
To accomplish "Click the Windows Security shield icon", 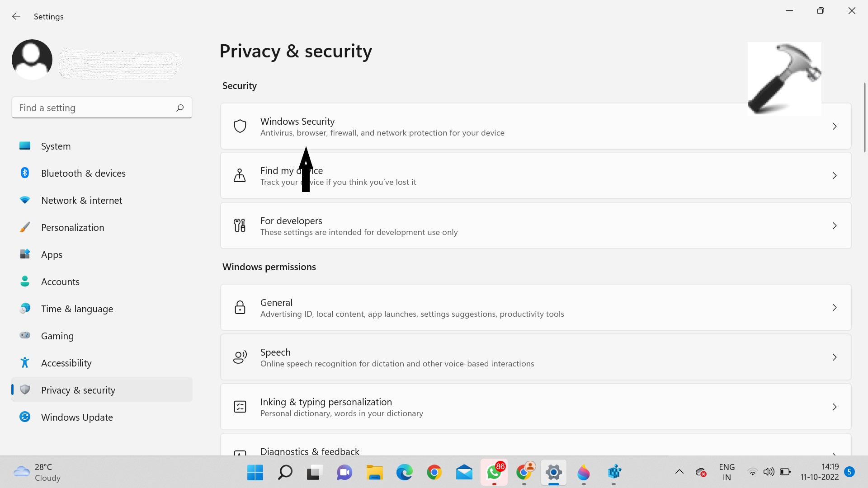I will 240,126.
